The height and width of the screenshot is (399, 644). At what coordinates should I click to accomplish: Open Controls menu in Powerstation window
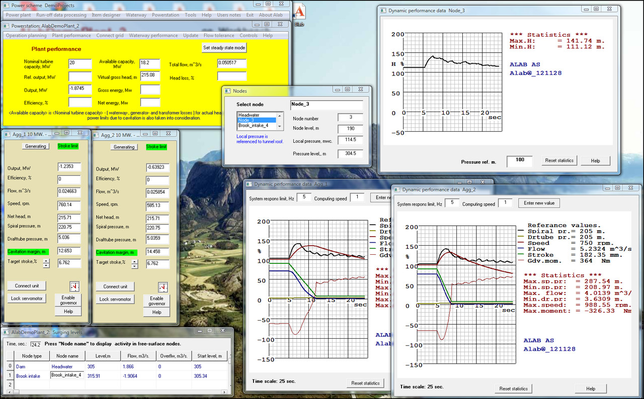point(248,35)
